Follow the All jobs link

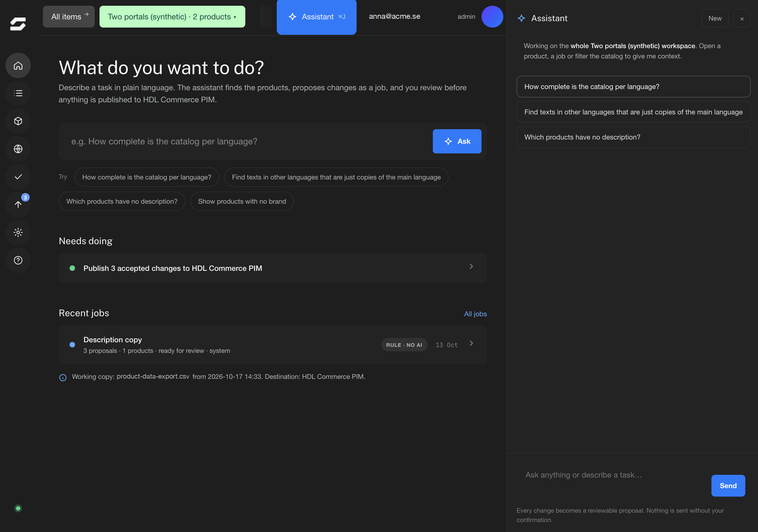click(475, 314)
